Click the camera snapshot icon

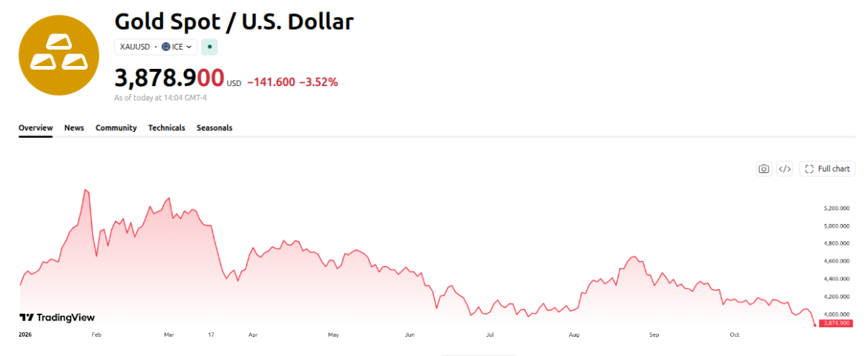(x=764, y=169)
